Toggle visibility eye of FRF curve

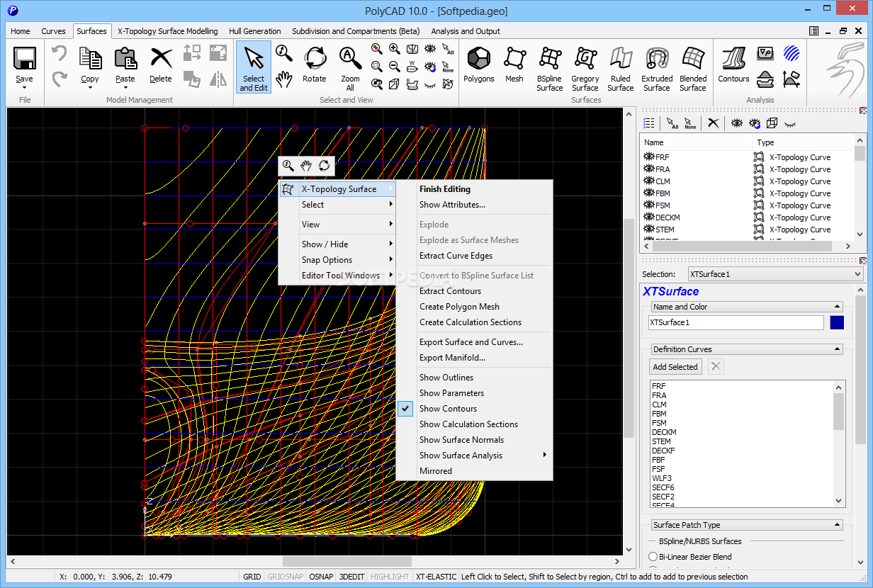[x=648, y=157]
